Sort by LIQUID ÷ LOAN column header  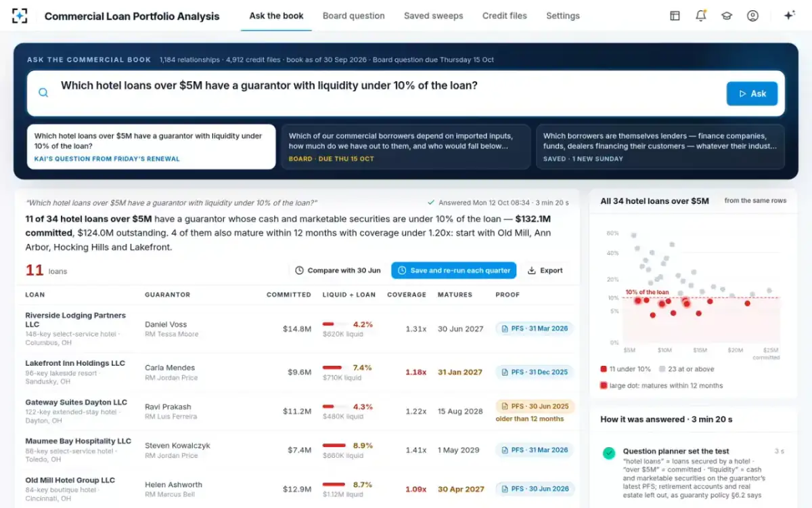tap(349, 295)
